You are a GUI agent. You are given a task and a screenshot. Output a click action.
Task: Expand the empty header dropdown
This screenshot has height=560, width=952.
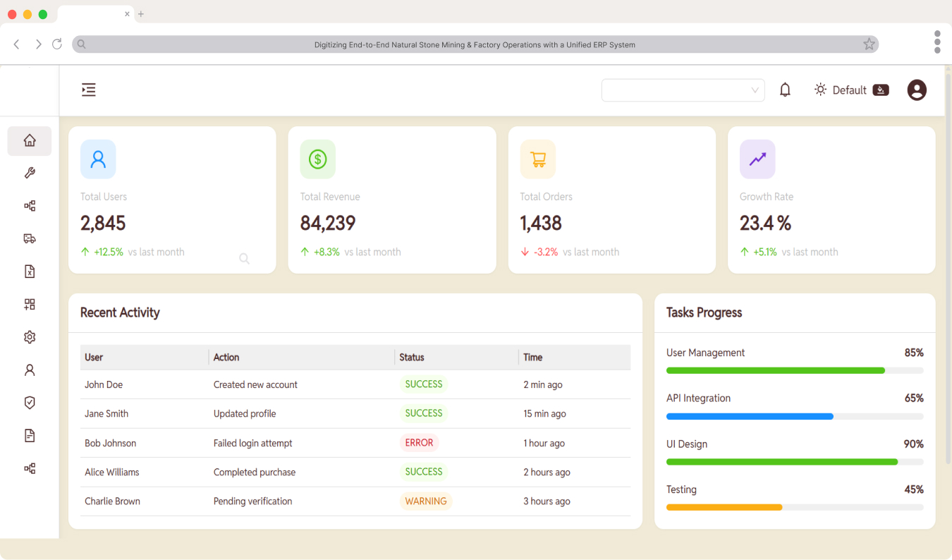[x=683, y=90]
